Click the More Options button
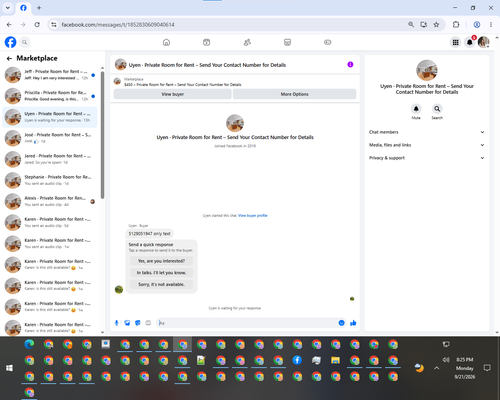This screenshot has height=400, width=500. pos(294,94)
